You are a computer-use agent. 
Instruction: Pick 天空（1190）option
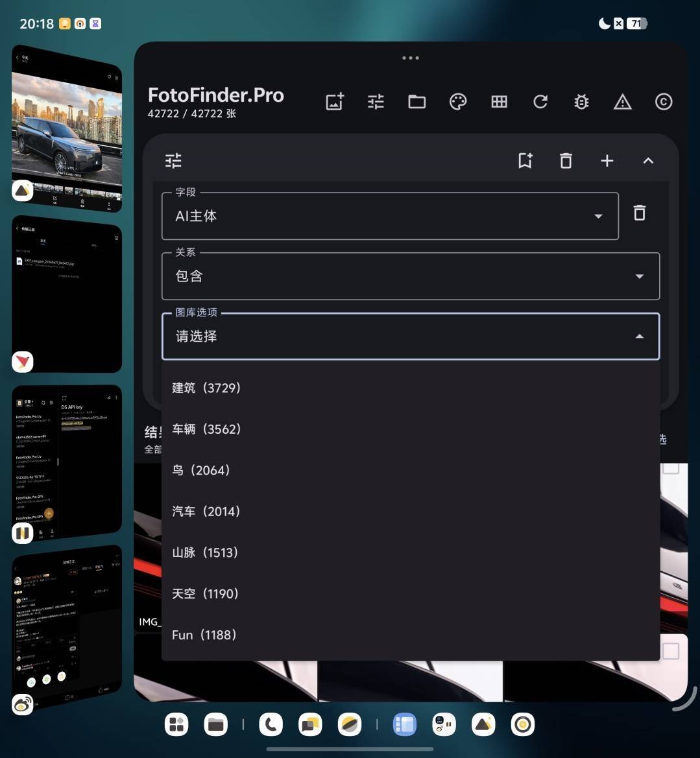point(411,593)
